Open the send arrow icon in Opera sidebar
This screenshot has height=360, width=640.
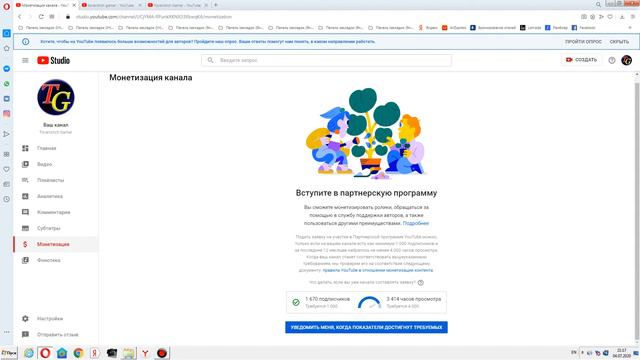[7, 134]
